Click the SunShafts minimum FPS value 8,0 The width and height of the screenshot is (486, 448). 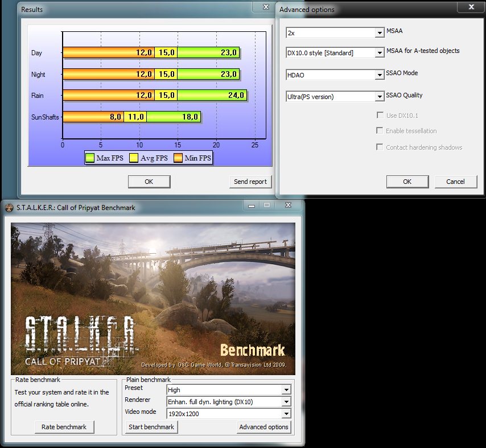pos(116,117)
